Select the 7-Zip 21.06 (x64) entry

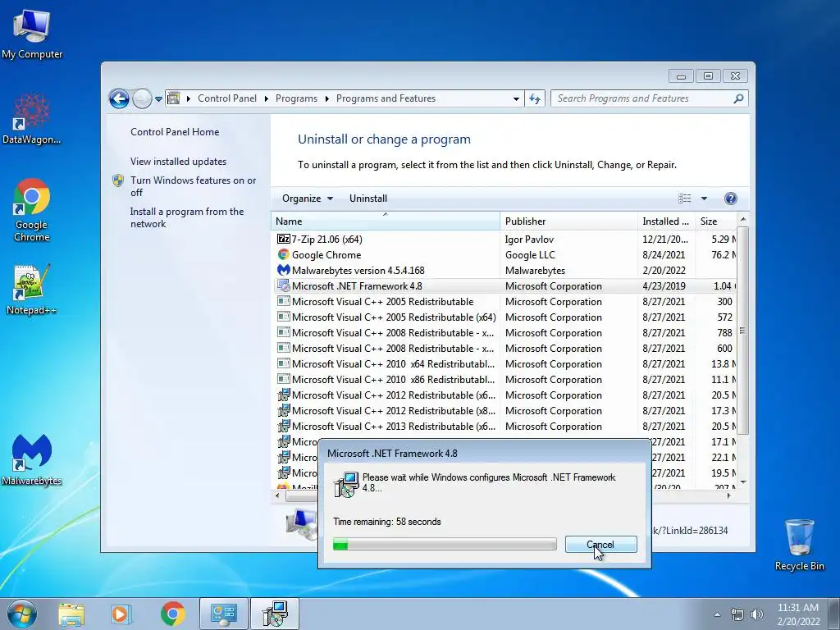504,240
